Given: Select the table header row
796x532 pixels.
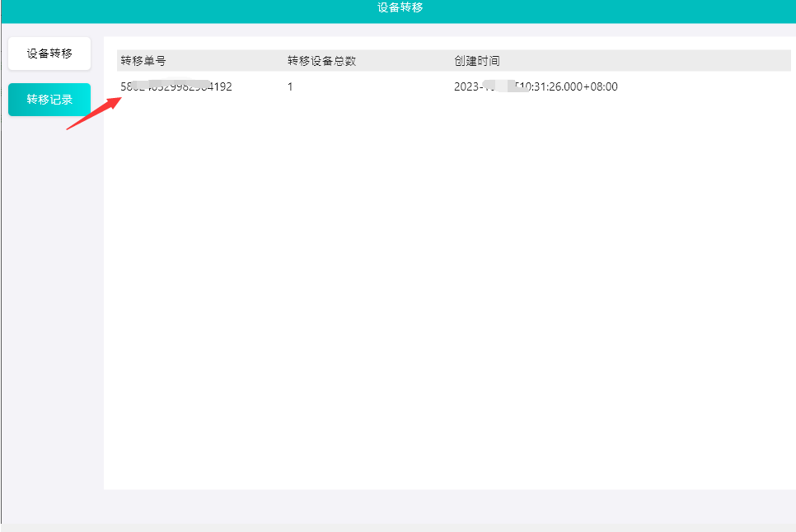Looking at the screenshot, I should (371, 60).
